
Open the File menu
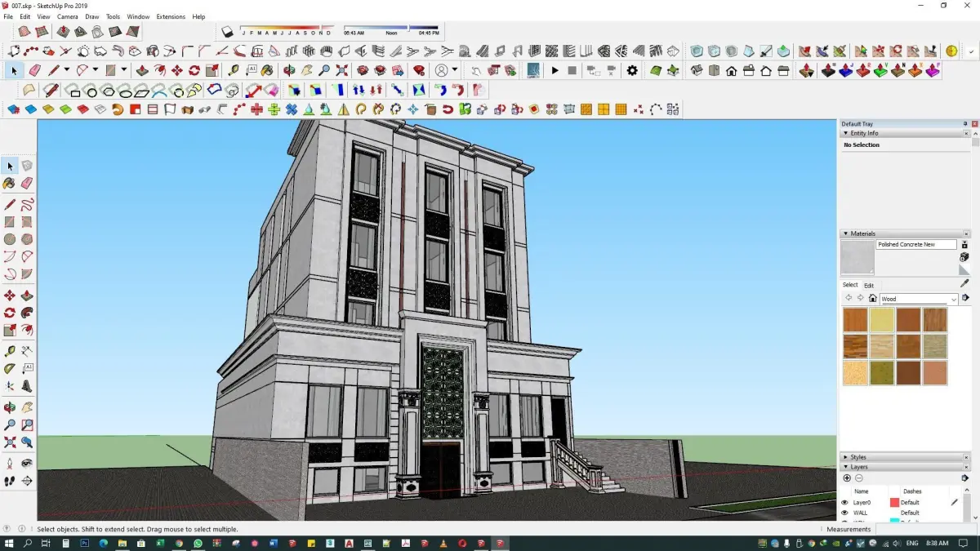[8, 16]
